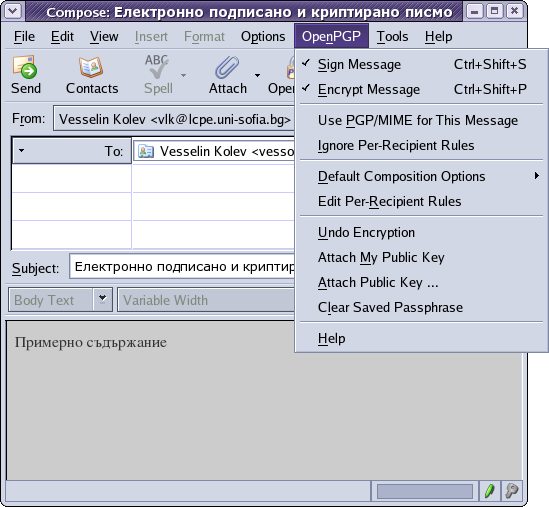Toggle Use PGP/MIME for This Message
This screenshot has height=507, width=549.
[422, 120]
